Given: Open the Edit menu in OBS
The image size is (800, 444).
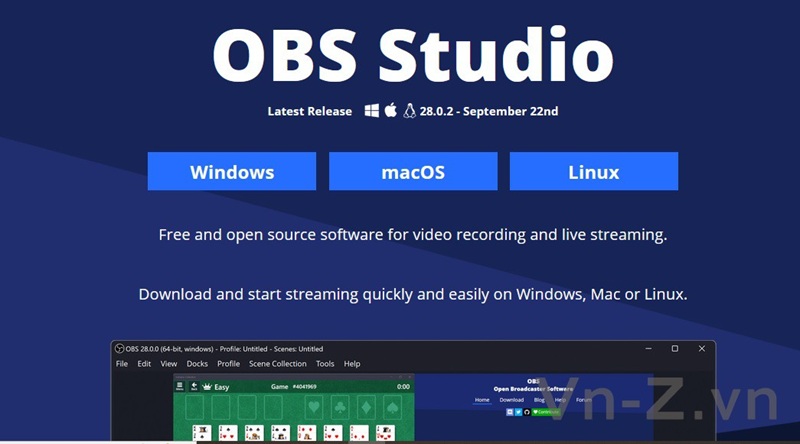Looking at the screenshot, I should click(145, 364).
